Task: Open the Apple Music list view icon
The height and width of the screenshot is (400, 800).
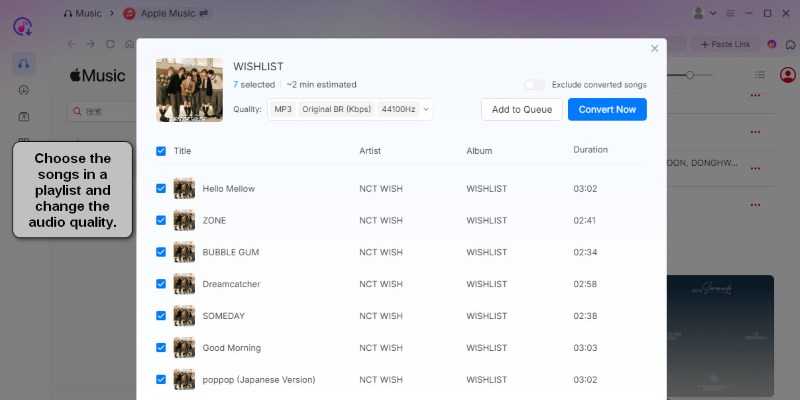Action: 760,75
